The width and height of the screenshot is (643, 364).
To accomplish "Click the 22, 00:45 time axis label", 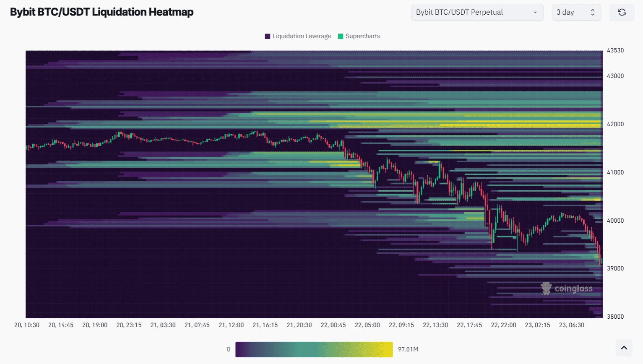I will pos(333,325).
